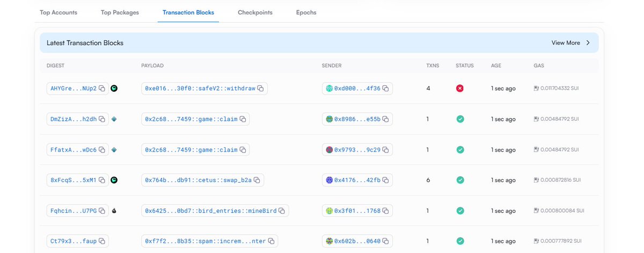This screenshot has width=644, height=253.
Task: Switch to the Top Packages tab
Action: 120,12
